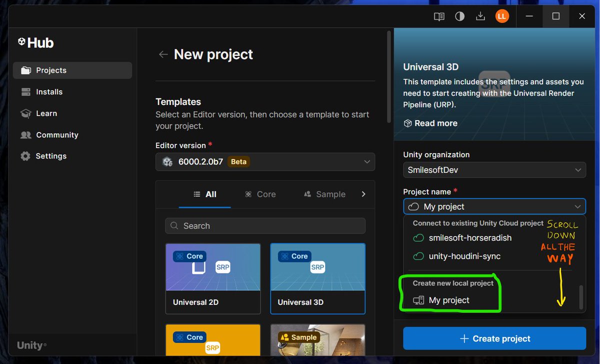
Task: Select the Universal 2D template thumbnail
Action: 213,267
